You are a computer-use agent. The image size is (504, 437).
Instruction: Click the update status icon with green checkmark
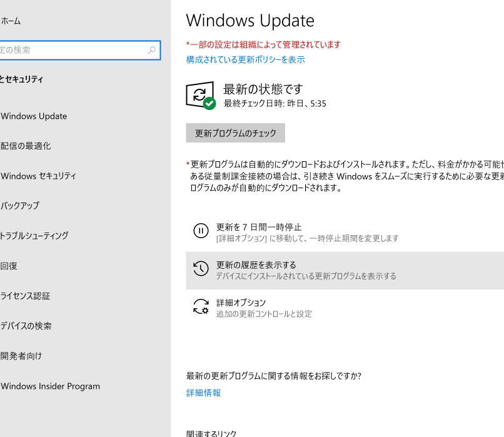pyautogui.click(x=200, y=96)
